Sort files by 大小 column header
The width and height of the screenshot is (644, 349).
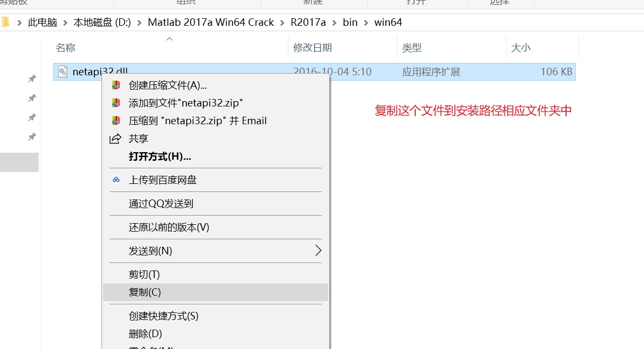[x=520, y=48]
